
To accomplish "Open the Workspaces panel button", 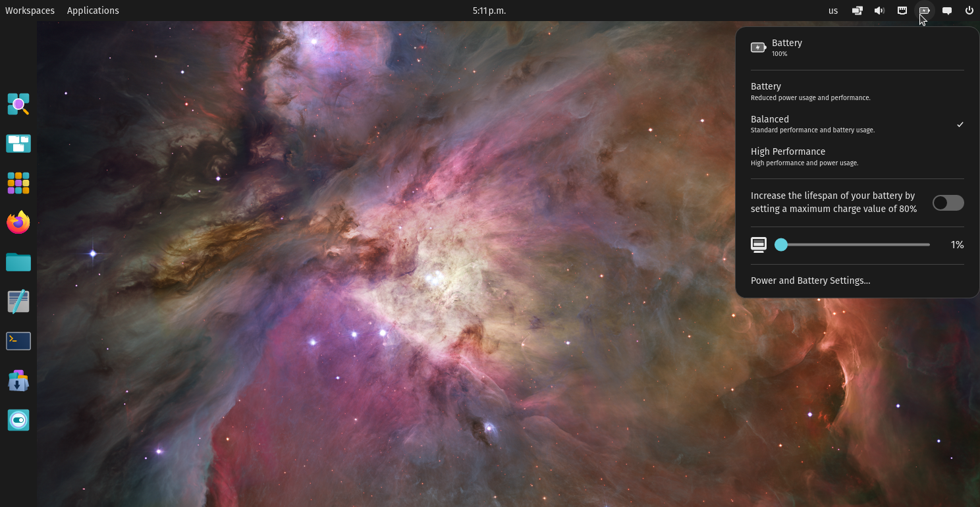I will (30, 11).
